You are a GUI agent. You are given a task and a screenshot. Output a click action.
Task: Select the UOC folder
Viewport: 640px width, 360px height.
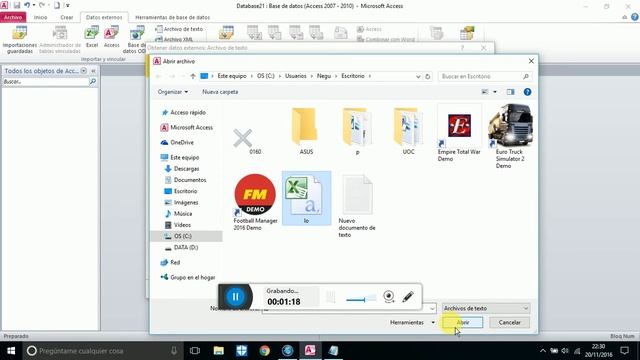(x=408, y=131)
